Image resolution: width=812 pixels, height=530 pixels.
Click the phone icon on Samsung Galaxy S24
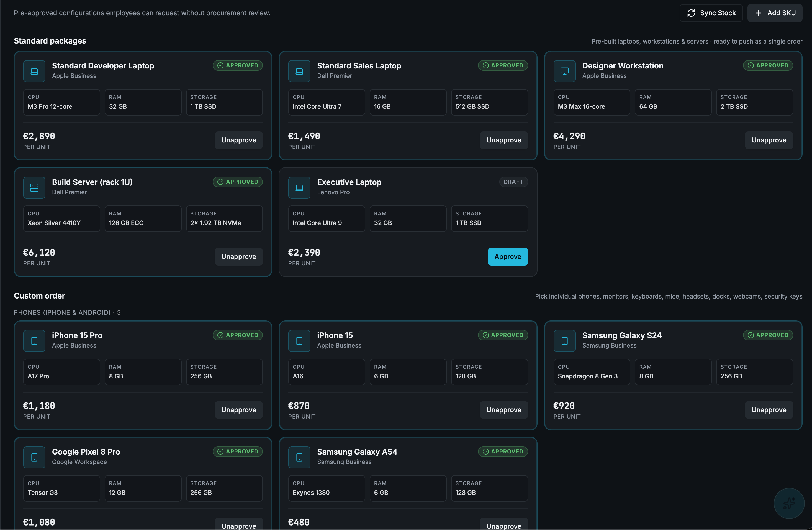tap(565, 341)
